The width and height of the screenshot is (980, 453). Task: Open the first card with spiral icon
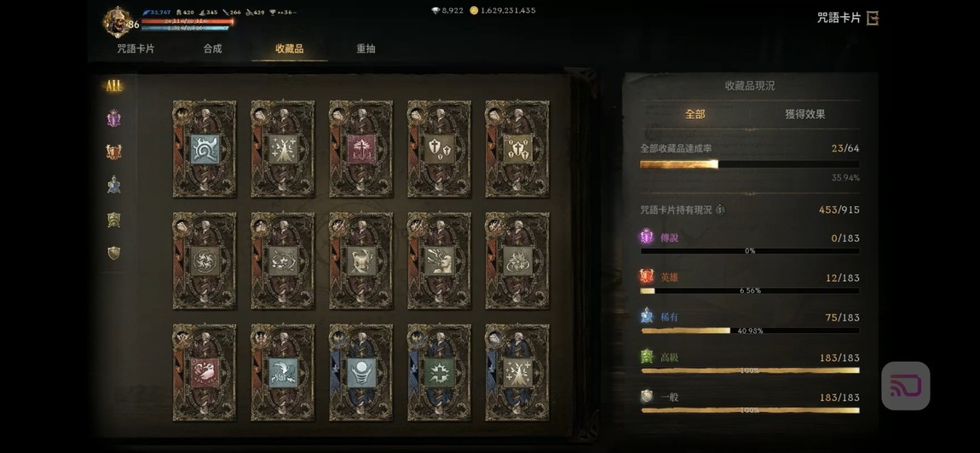(205, 149)
